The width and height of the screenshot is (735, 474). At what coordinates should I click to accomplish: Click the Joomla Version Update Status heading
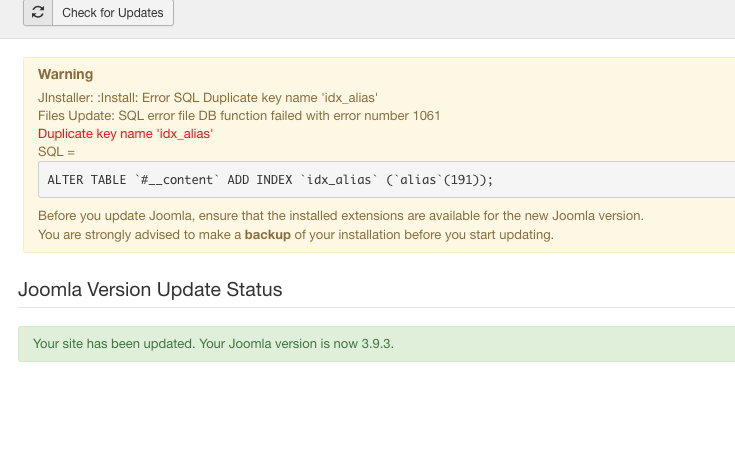click(x=150, y=289)
